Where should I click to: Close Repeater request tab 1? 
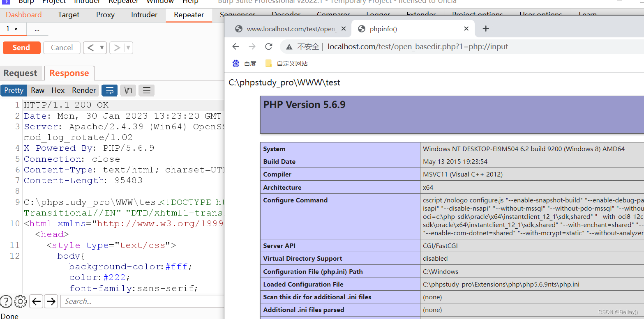(16, 29)
